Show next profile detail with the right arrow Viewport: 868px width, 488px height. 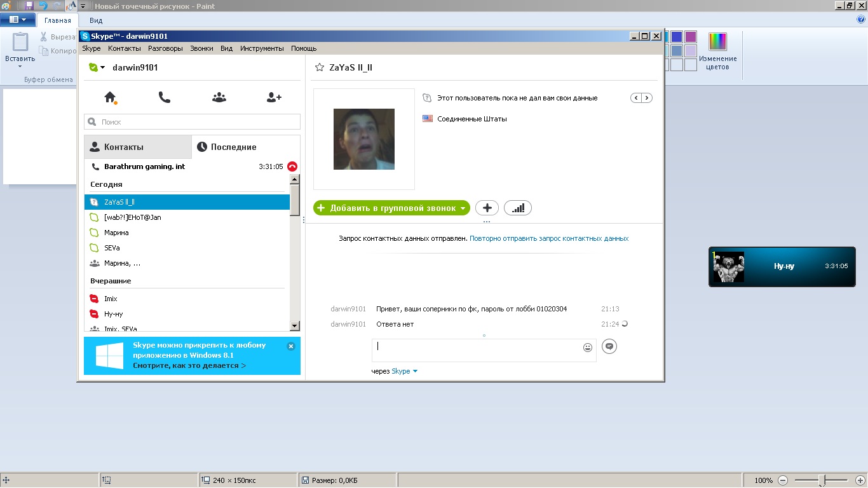click(x=647, y=98)
